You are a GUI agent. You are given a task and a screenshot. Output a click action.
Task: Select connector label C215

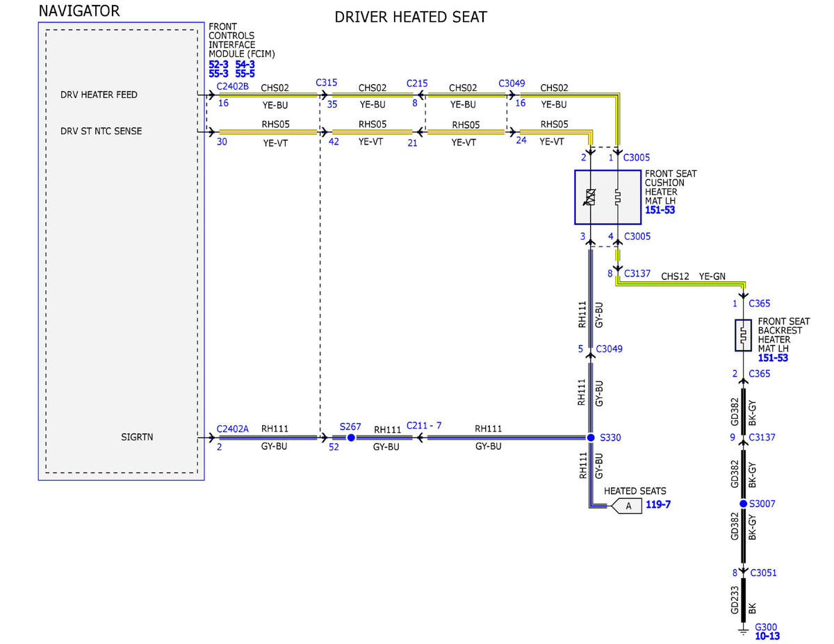pyautogui.click(x=417, y=83)
